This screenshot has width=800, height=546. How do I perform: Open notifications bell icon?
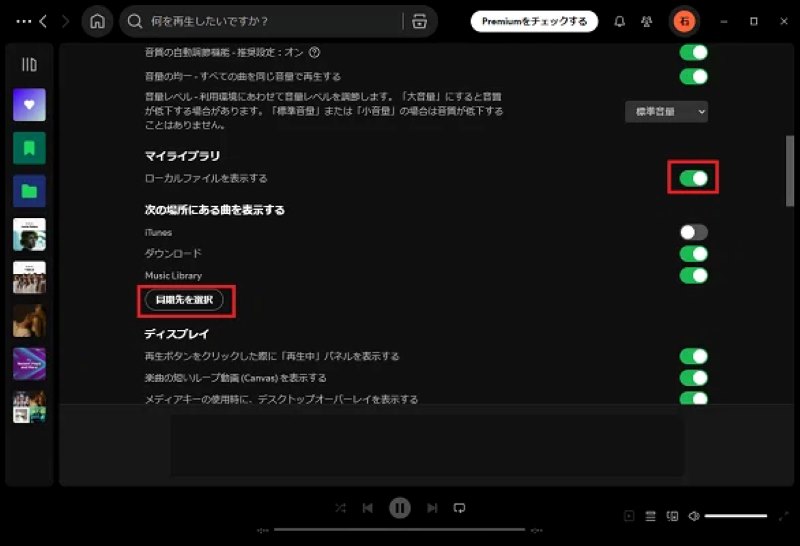[619, 21]
